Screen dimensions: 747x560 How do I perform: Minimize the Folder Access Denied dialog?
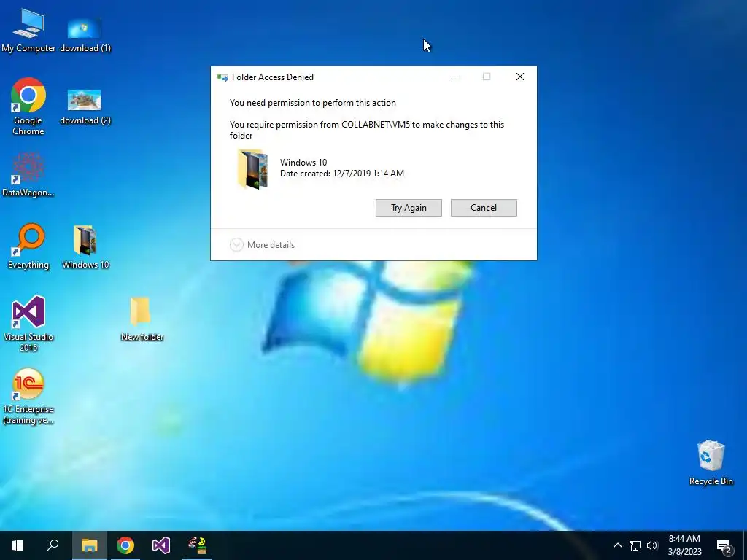pyautogui.click(x=454, y=77)
